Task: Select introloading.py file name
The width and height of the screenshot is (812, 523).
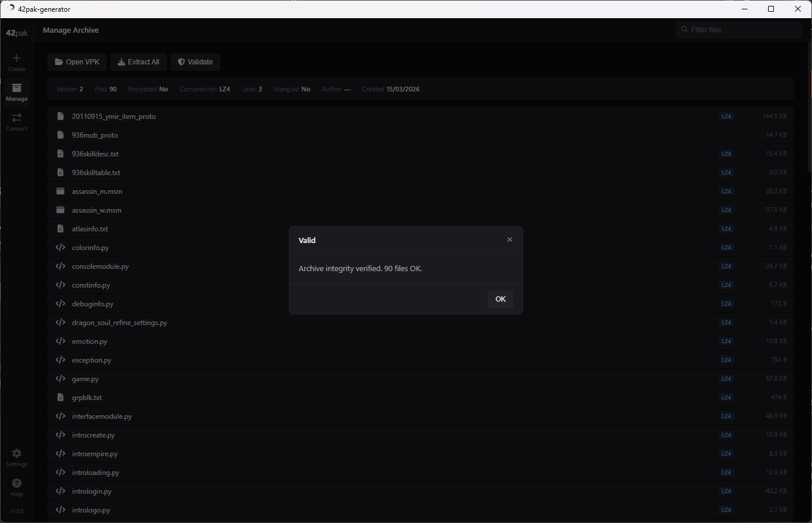Action: [95, 473]
